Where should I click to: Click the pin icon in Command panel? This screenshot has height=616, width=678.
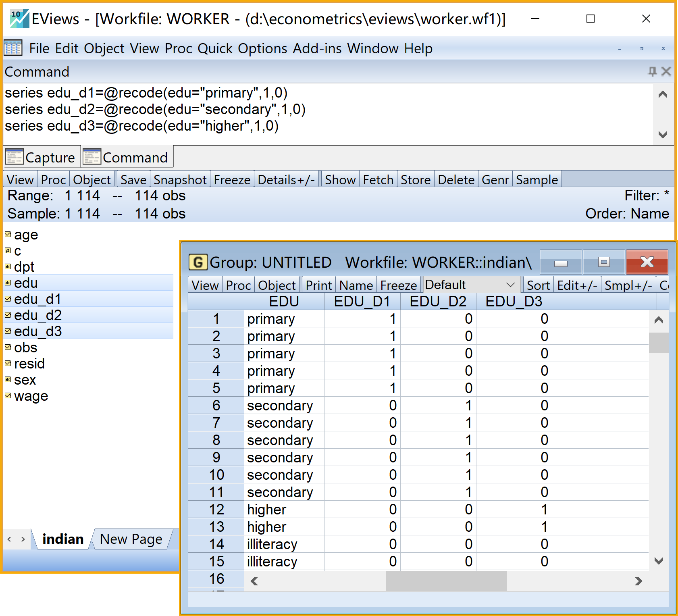pos(652,71)
